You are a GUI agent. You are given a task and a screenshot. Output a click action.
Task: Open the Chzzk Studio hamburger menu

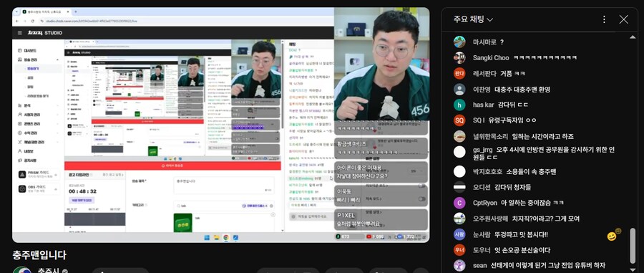[19, 32]
